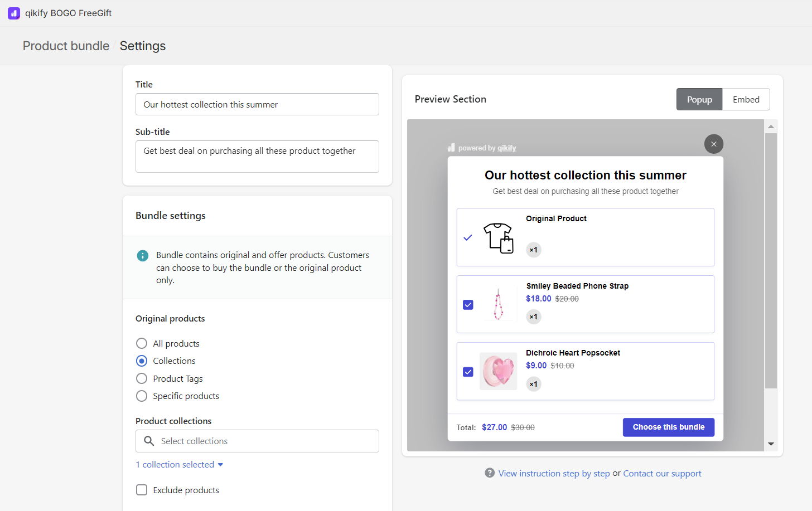Click the x1 quantity badge for Original Product
The width and height of the screenshot is (812, 511).
pyautogui.click(x=534, y=250)
